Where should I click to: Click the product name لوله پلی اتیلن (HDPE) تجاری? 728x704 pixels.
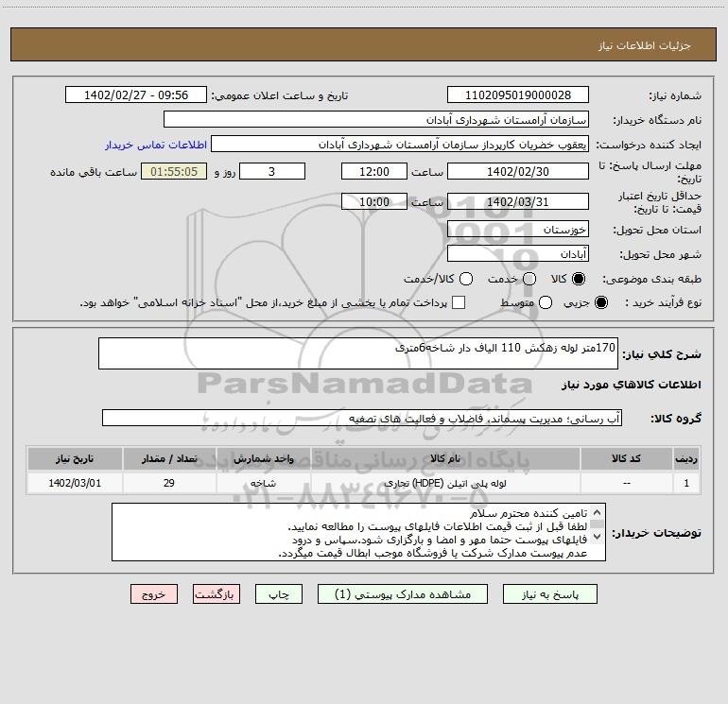(445, 483)
